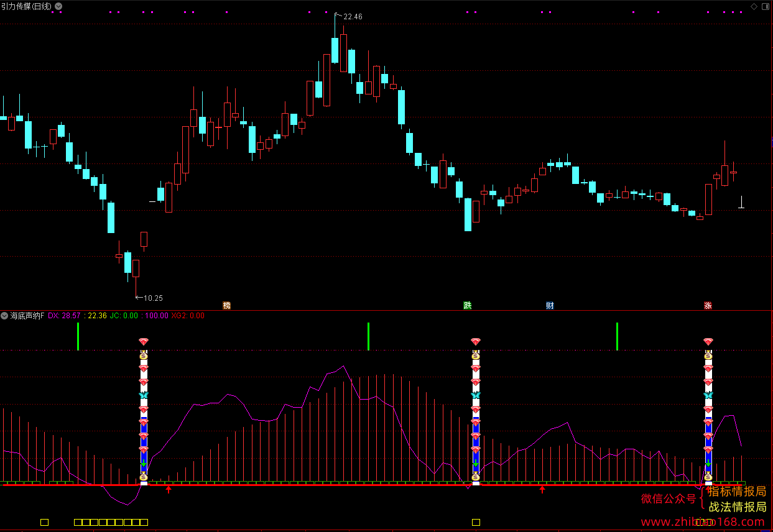Screen dimensions: 773x532
Task: Select the butterfly icon in first signal column
Action: [144, 395]
